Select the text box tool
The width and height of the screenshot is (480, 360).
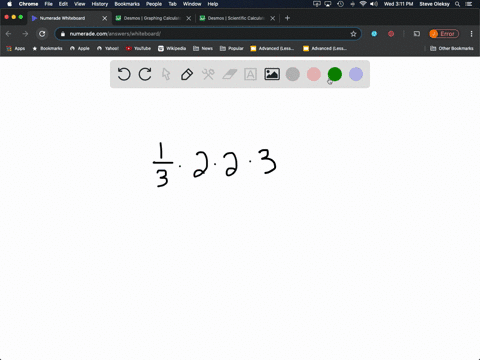(x=250, y=74)
